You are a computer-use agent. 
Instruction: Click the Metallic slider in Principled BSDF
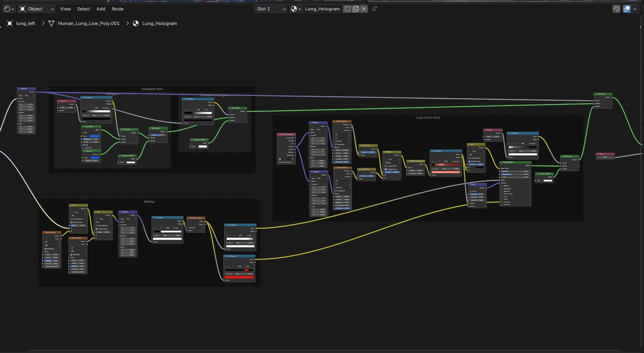click(x=515, y=171)
